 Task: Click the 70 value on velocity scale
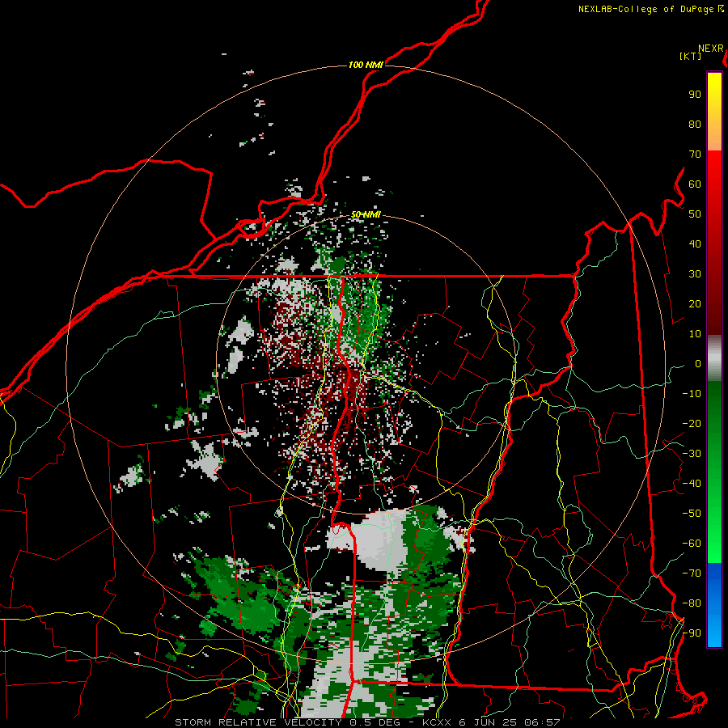coord(695,154)
